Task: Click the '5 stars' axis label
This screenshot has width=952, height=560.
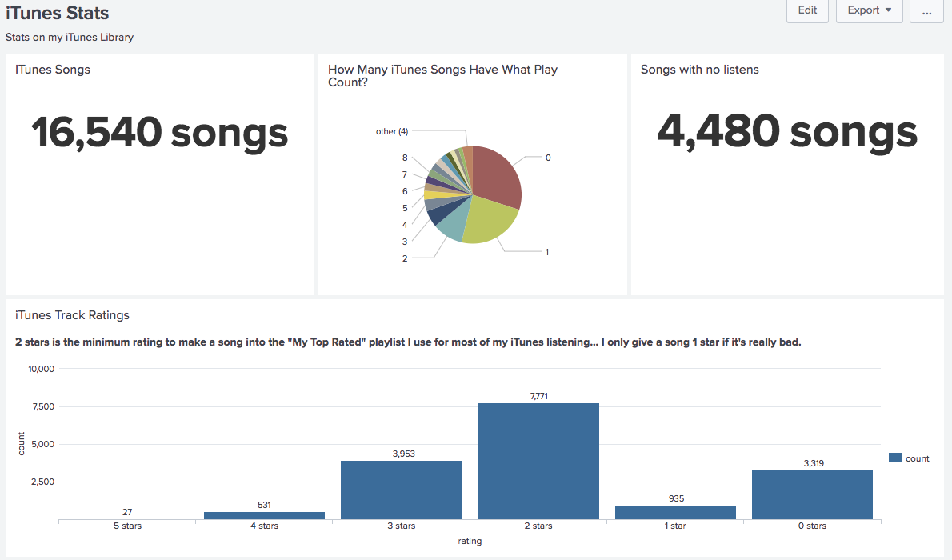Action: coord(127,526)
